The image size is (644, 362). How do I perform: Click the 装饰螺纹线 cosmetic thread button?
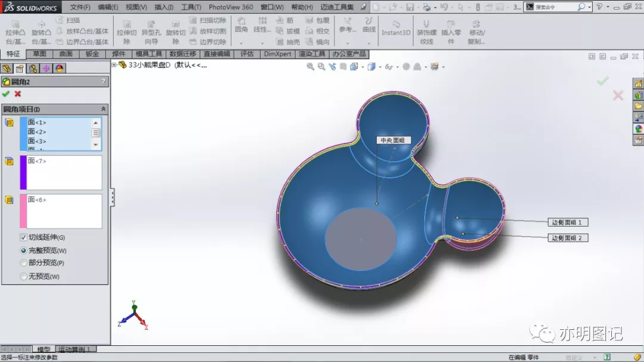426,32
